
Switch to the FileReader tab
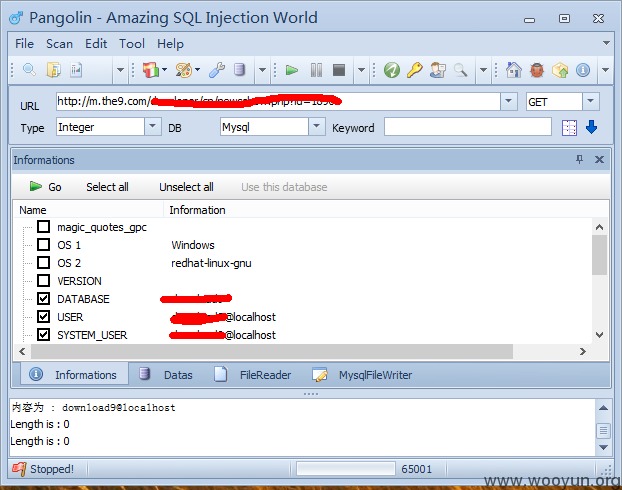[x=253, y=375]
